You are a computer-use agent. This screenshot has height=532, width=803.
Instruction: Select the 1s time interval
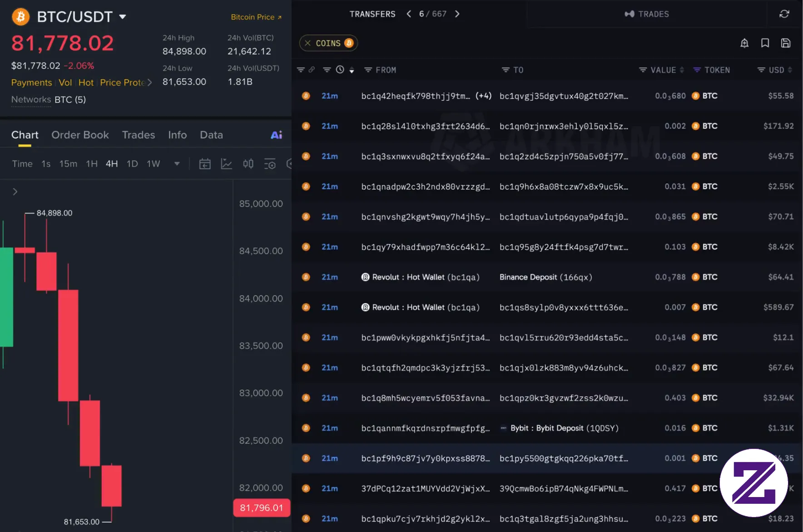coord(46,164)
